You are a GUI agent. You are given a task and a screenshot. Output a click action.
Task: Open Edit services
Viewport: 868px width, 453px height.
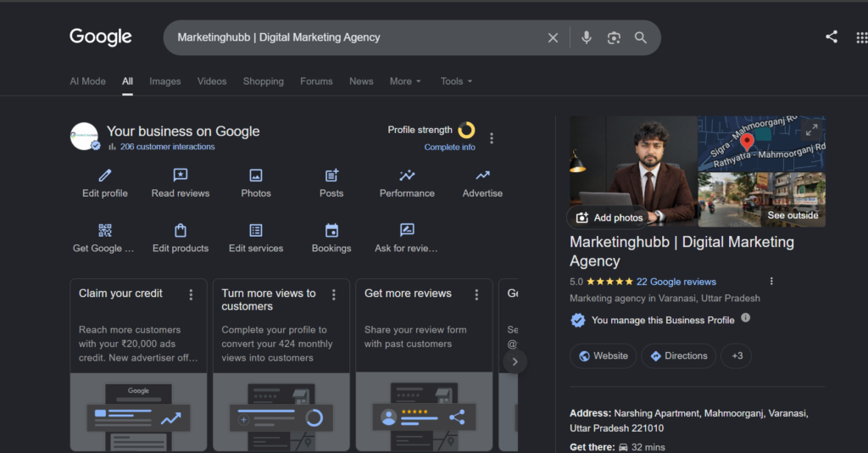point(256,238)
